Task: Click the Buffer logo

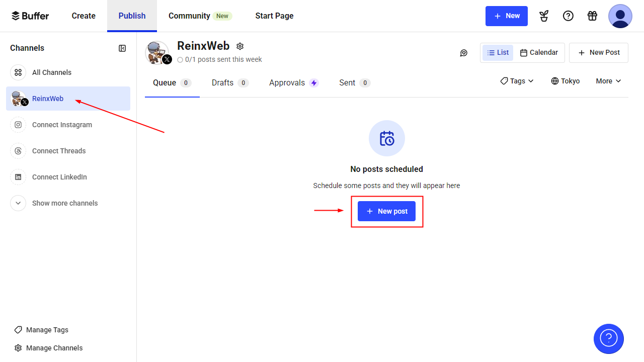Action: pos(30,16)
